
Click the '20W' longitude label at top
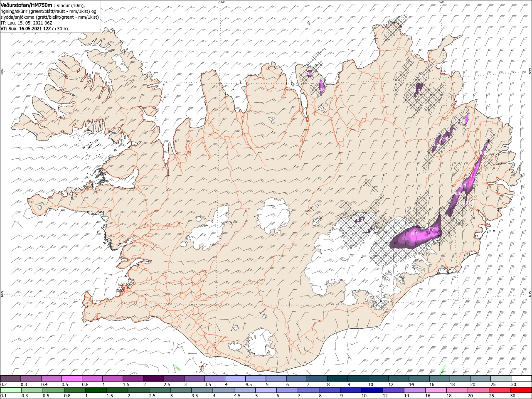[x=221, y=2]
